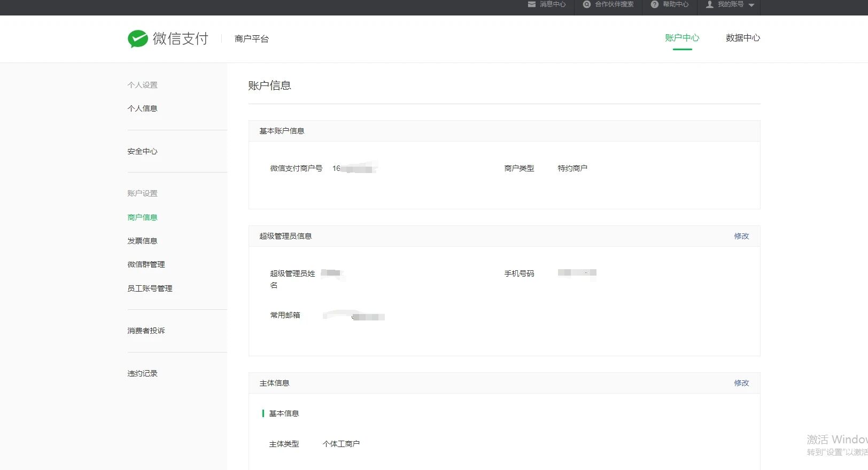Open 员工账号管理 in the sidebar
The image size is (868, 470).
(150, 288)
